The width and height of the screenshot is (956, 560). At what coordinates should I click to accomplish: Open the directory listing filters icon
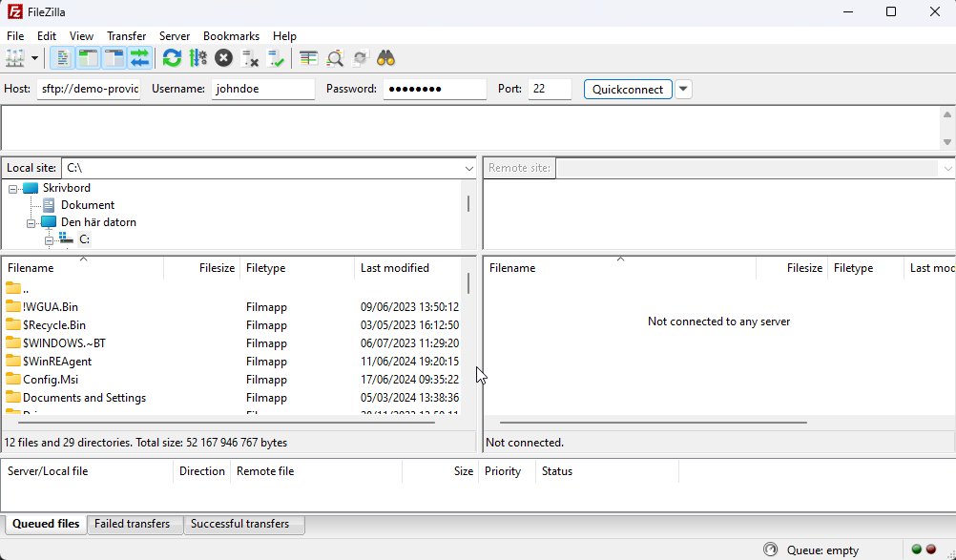coord(308,58)
